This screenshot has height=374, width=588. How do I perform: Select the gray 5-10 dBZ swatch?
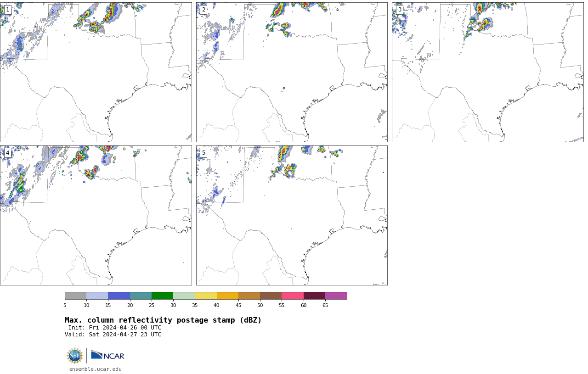click(75, 296)
